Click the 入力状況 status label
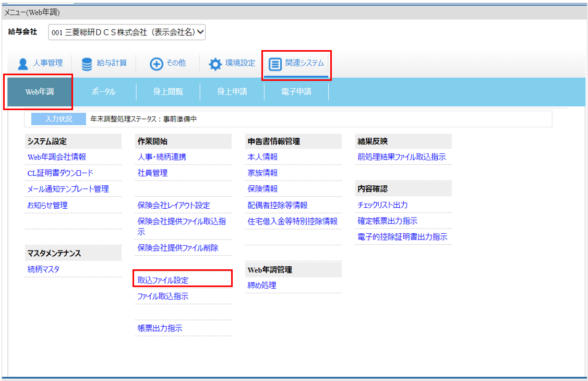Screen dimensions: 588x381 coord(58,119)
